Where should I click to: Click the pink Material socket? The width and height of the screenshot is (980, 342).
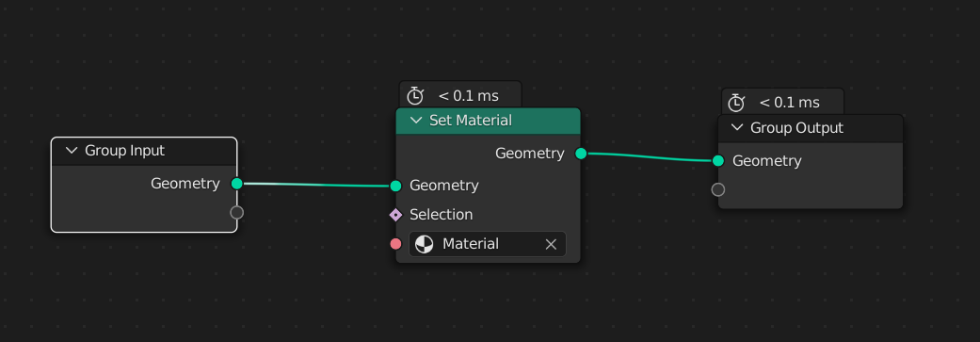[x=395, y=244]
